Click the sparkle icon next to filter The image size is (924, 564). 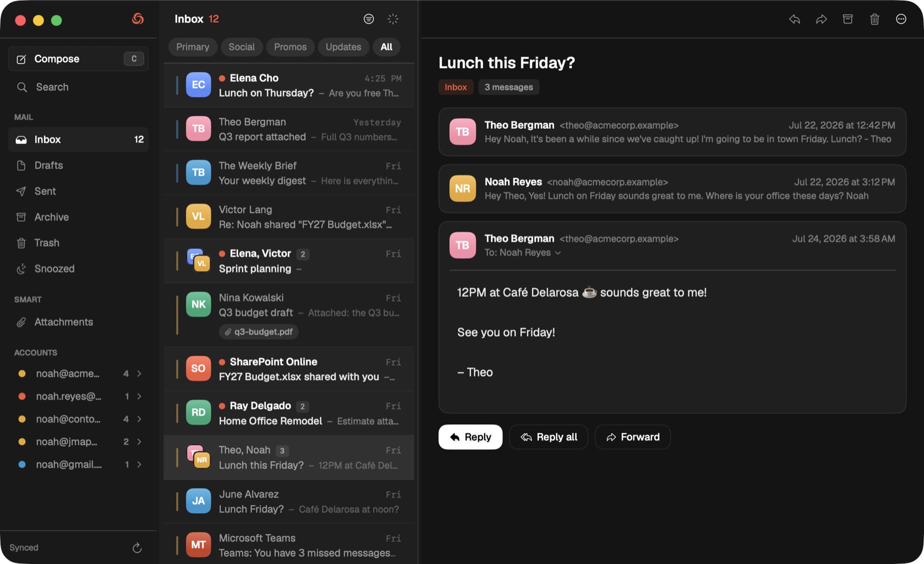click(393, 19)
